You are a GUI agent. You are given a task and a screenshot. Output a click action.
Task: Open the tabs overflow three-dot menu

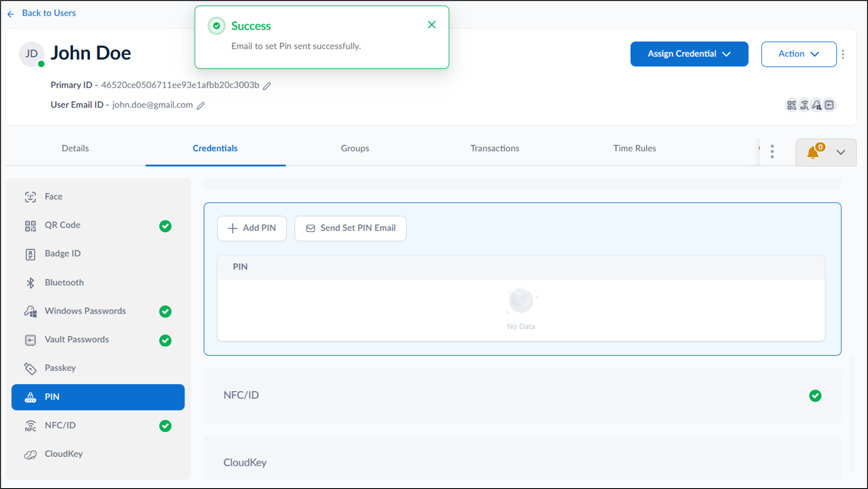pos(772,152)
